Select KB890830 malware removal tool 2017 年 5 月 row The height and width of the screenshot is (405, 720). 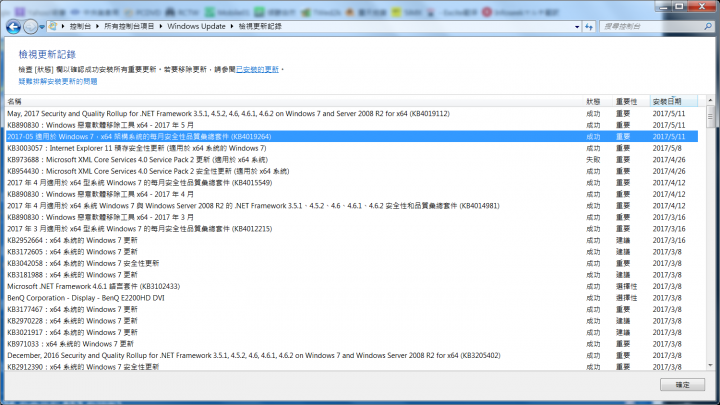[352, 125]
